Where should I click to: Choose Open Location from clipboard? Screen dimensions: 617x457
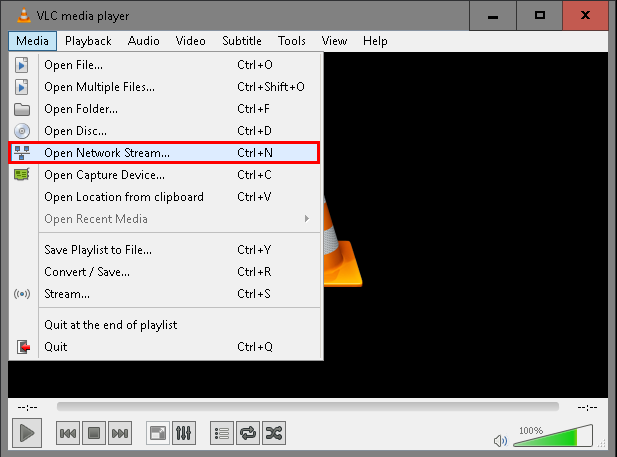point(166,197)
